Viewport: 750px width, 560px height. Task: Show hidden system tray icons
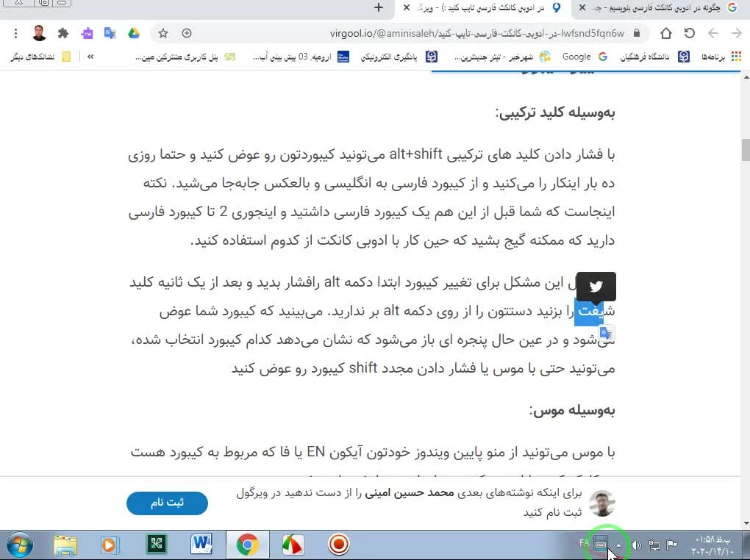point(618,545)
